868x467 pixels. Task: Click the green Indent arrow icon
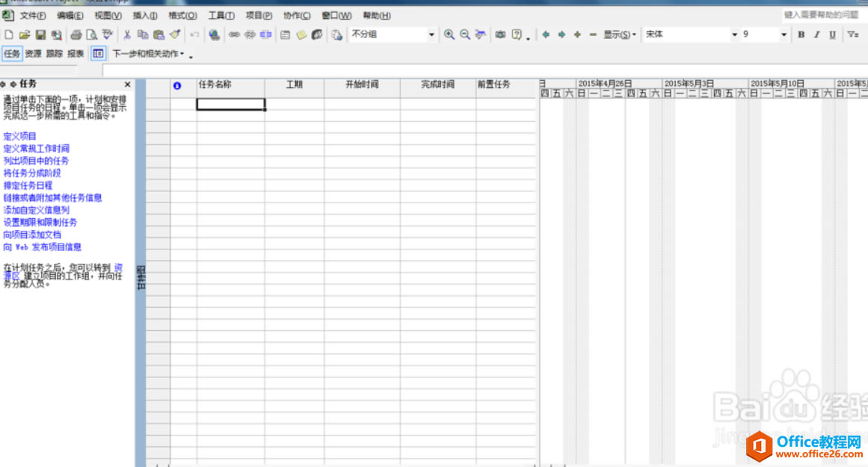click(561, 34)
